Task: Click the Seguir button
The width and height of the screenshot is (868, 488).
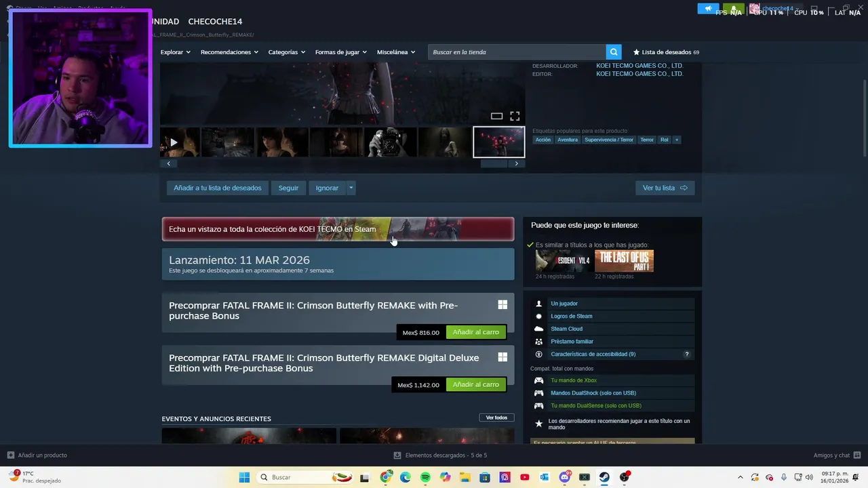Action: [x=288, y=188]
